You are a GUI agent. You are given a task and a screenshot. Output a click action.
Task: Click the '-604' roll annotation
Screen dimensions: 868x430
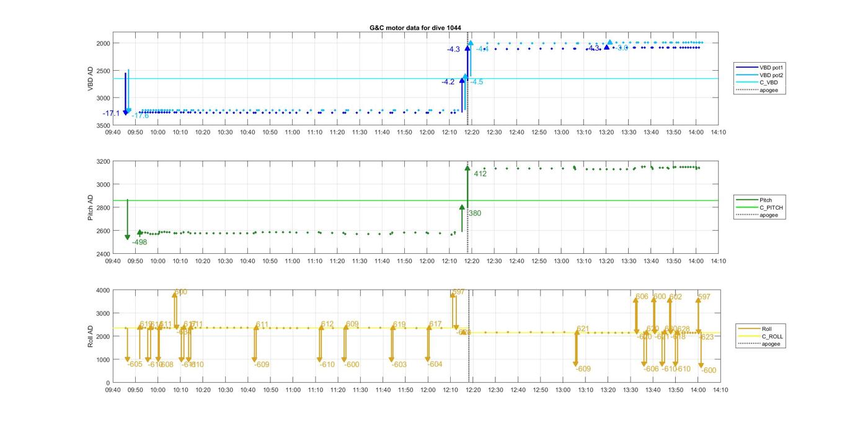click(x=435, y=364)
